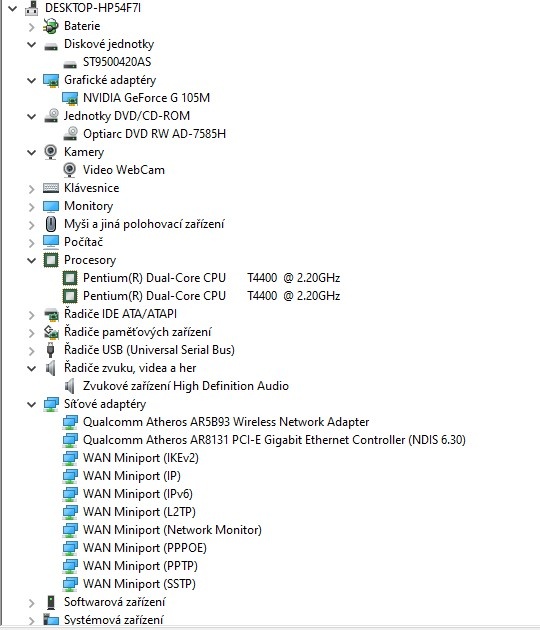Collapse the Jednotky DVD/CD-ROM category
The image size is (540, 630).
tap(31, 117)
